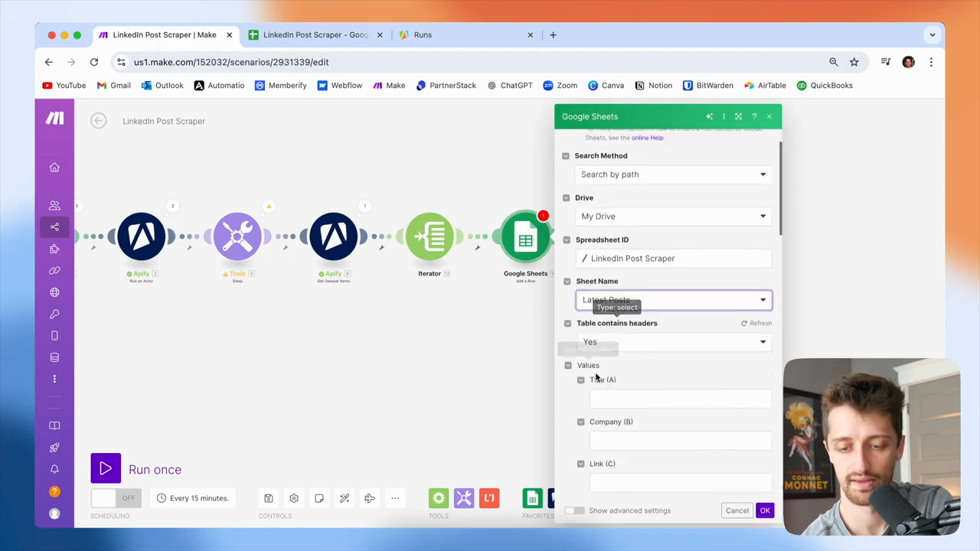The width and height of the screenshot is (980, 551).
Task: Open the Search by path dropdown
Action: 674,174
